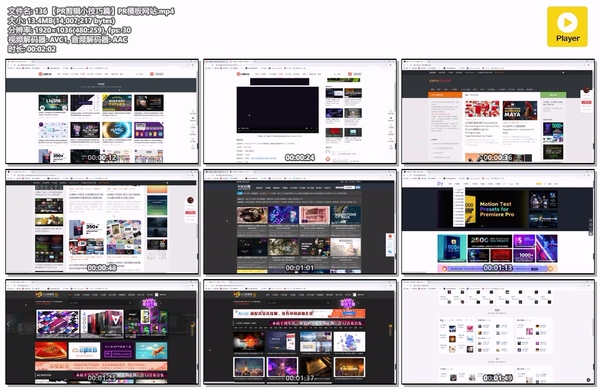Open the frame stamped 00:01:13
The height and width of the screenshot is (390, 600).
(498, 222)
